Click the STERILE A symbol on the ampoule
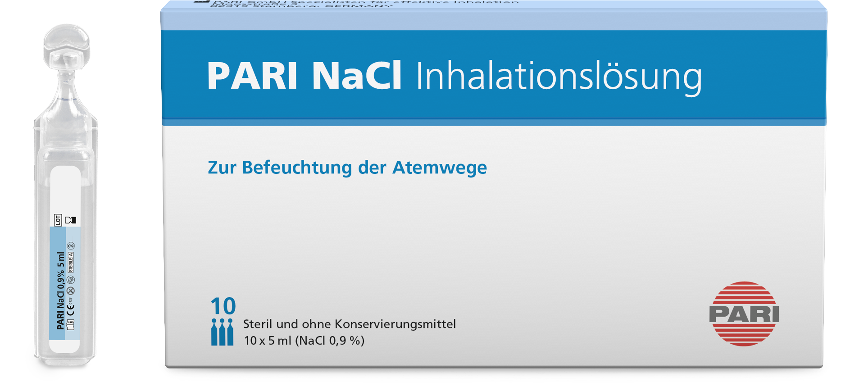This screenshot has height=391, width=868. coord(71,262)
